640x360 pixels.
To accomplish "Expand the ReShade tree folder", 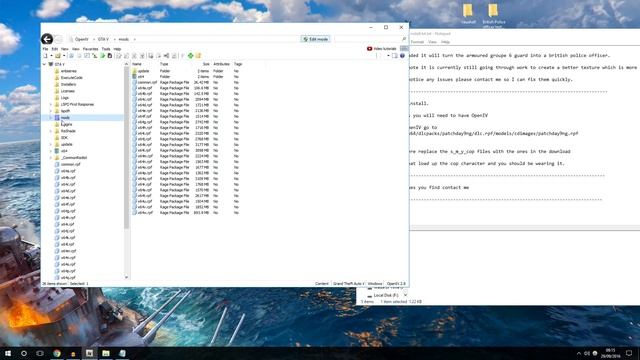I will [x=51, y=131].
